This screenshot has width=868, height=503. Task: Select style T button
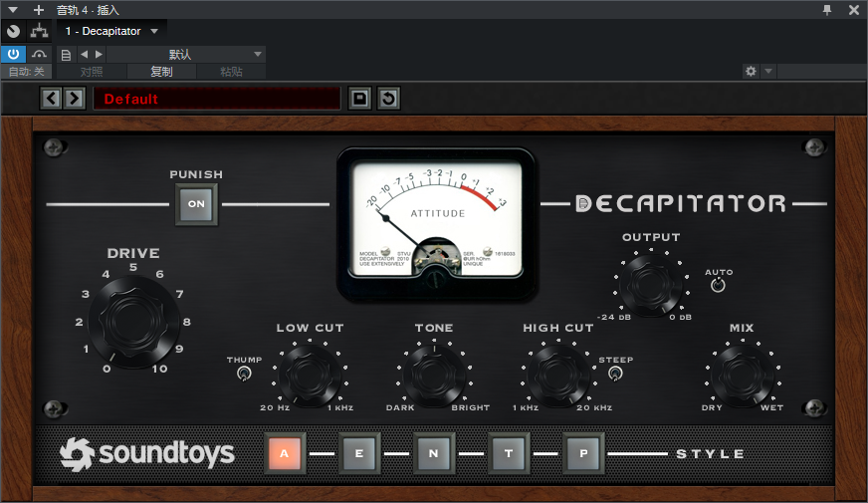[x=509, y=453]
